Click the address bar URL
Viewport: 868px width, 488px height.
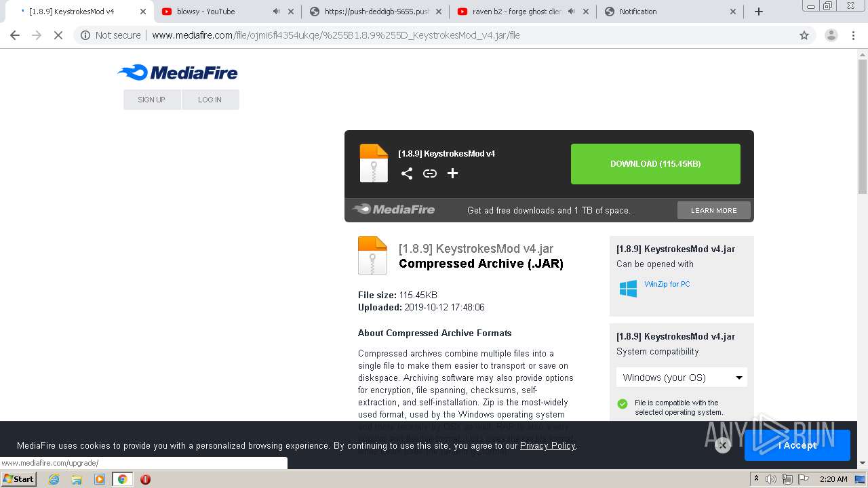pos(336,35)
